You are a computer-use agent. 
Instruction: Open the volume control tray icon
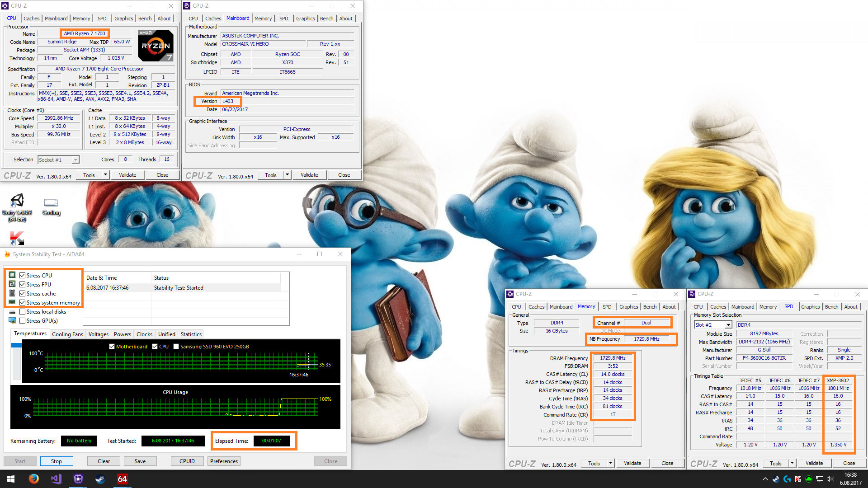click(x=830, y=479)
